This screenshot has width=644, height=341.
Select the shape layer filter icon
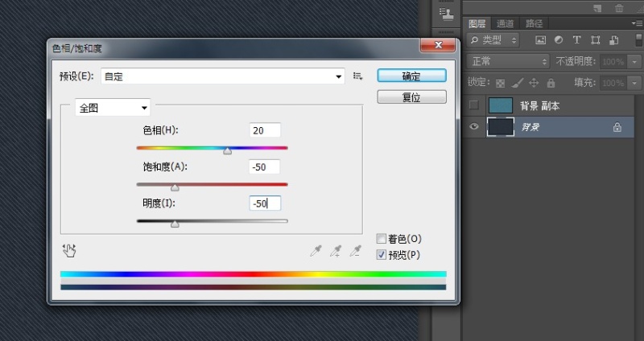(596, 39)
